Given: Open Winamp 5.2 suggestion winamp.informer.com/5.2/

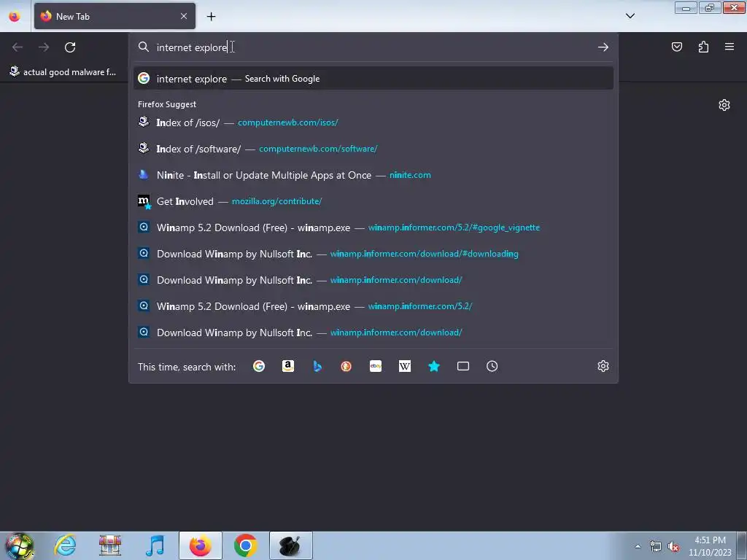Looking at the screenshot, I should click(373, 306).
